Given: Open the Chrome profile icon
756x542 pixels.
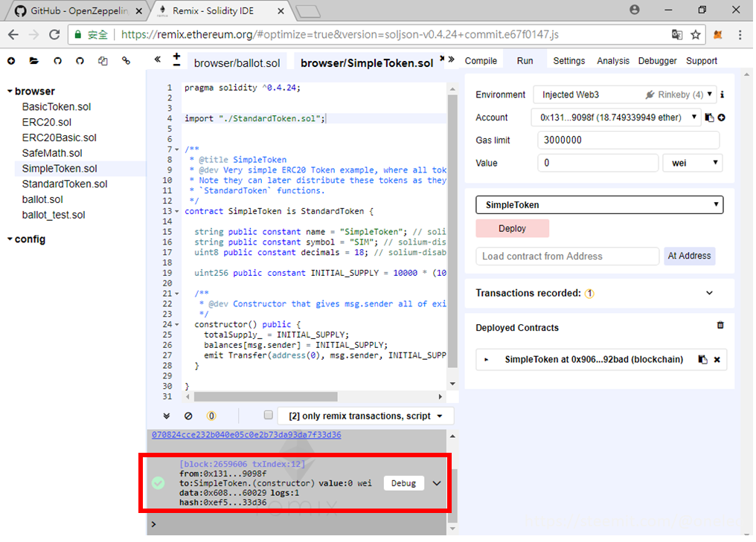Looking at the screenshot, I should point(635,10).
